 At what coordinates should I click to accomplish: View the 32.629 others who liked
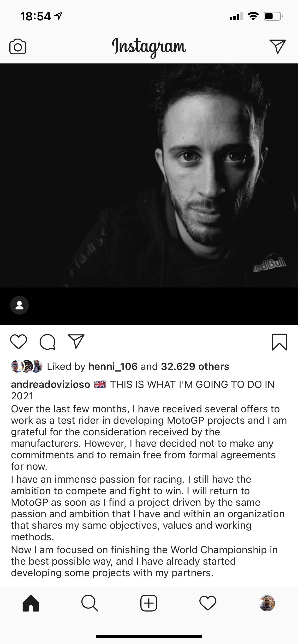point(195,367)
